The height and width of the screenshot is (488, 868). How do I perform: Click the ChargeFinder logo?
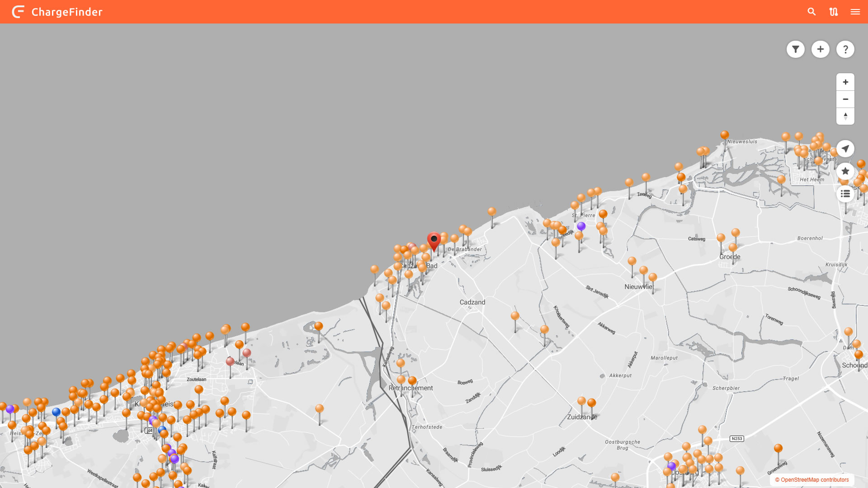[18, 12]
